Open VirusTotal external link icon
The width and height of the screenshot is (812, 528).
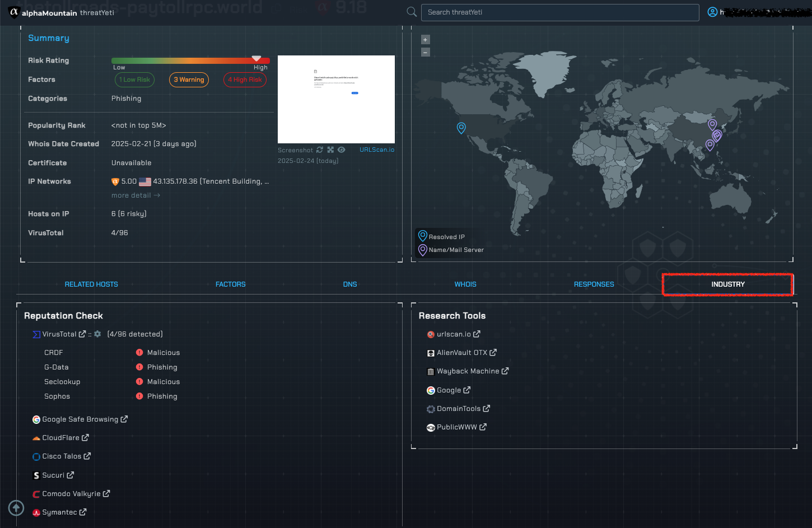(82, 334)
